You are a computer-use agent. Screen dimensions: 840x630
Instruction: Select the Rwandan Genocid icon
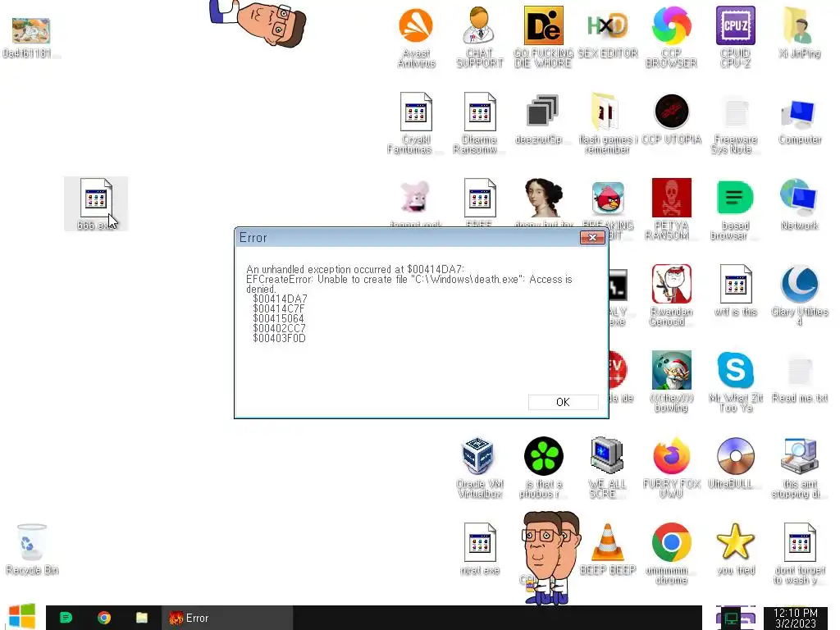click(671, 295)
